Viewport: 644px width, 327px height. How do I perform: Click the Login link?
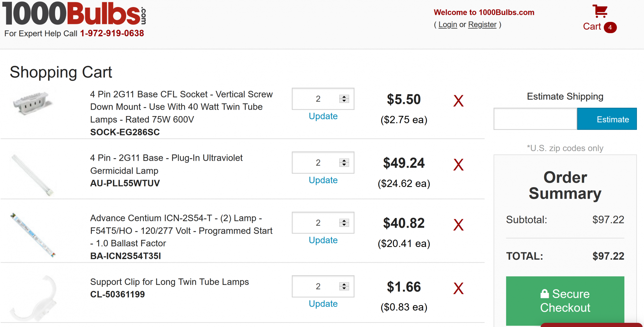(x=448, y=24)
